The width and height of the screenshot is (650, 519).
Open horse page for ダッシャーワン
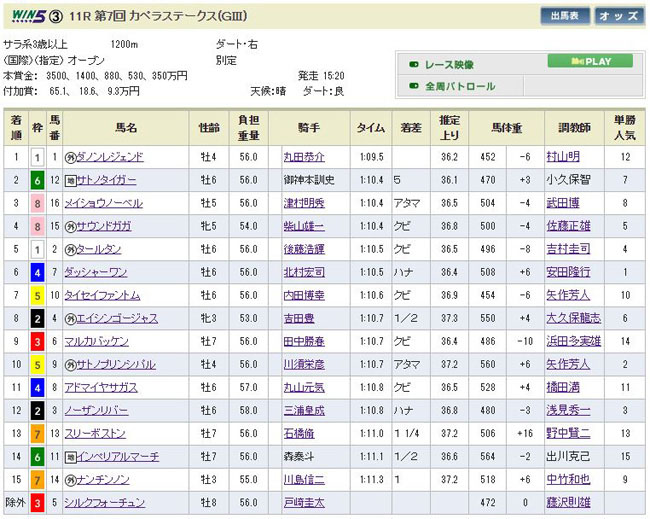tap(98, 272)
